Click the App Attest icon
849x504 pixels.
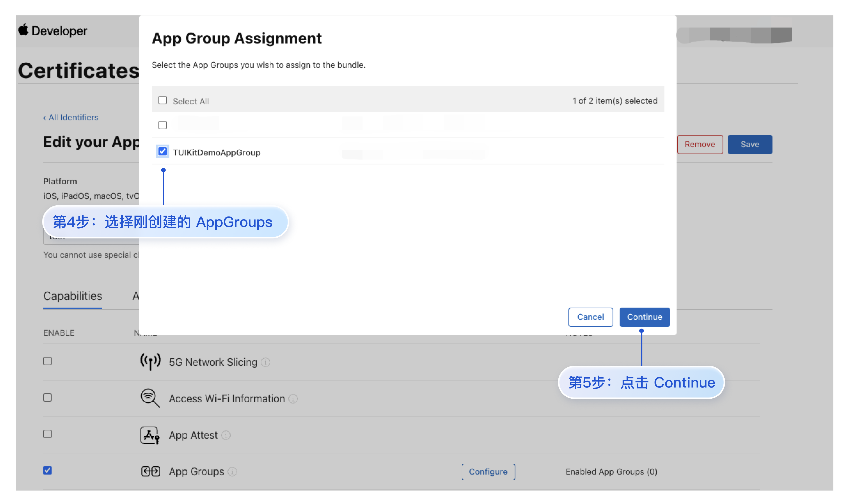(150, 435)
